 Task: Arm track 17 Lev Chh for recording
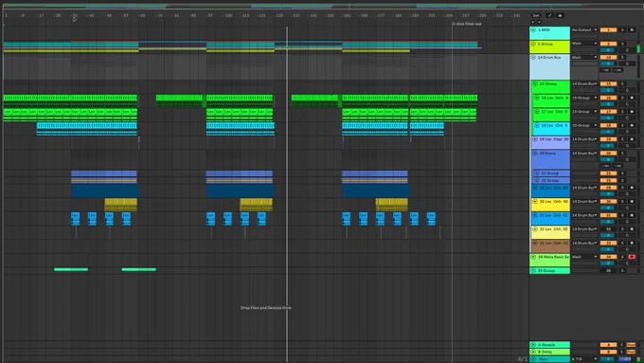[x=632, y=112]
